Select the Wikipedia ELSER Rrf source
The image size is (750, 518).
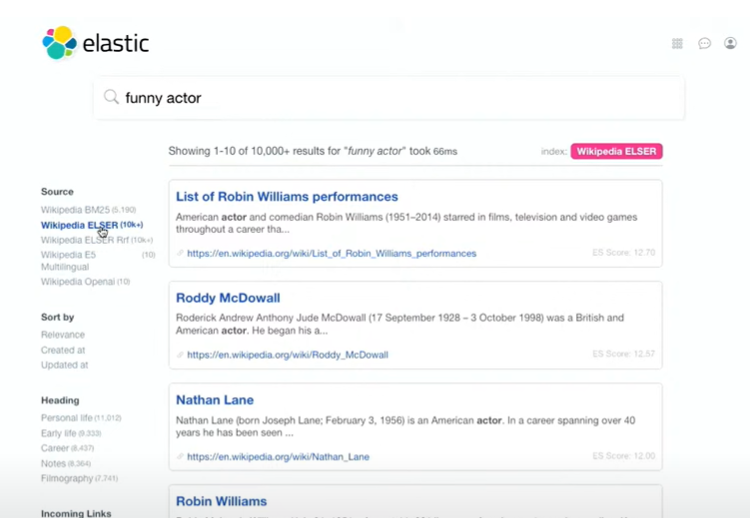tap(97, 240)
